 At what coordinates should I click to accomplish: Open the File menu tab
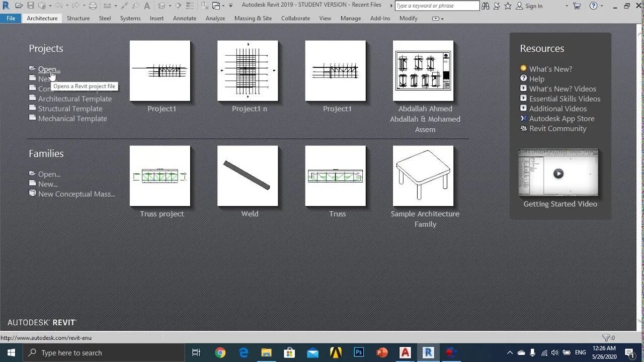[11, 18]
